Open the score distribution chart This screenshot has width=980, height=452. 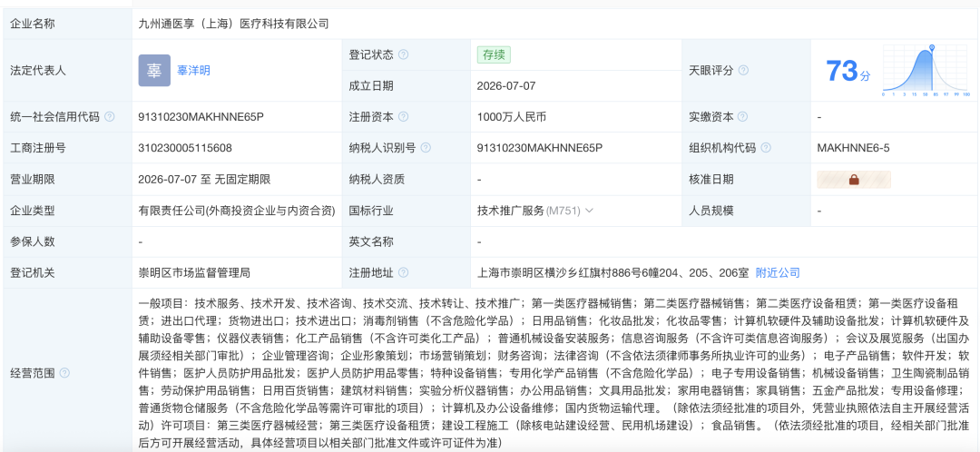926,71
